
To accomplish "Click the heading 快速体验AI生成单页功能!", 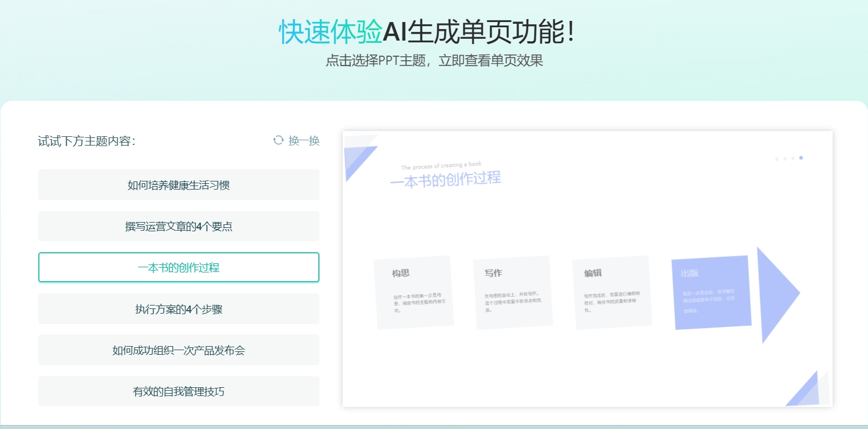I will [428, 32].
